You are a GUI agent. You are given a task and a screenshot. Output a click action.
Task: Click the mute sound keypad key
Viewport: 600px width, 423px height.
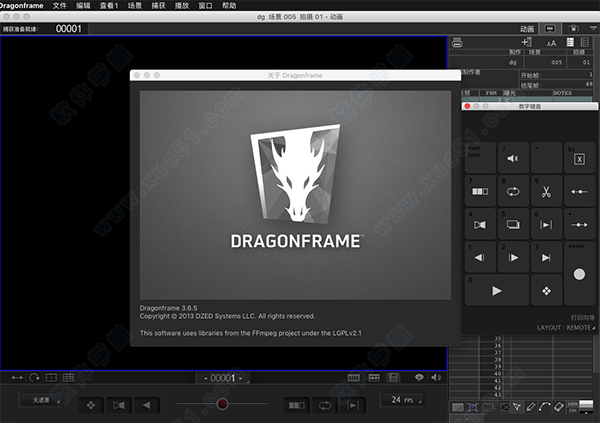point(513,157)
